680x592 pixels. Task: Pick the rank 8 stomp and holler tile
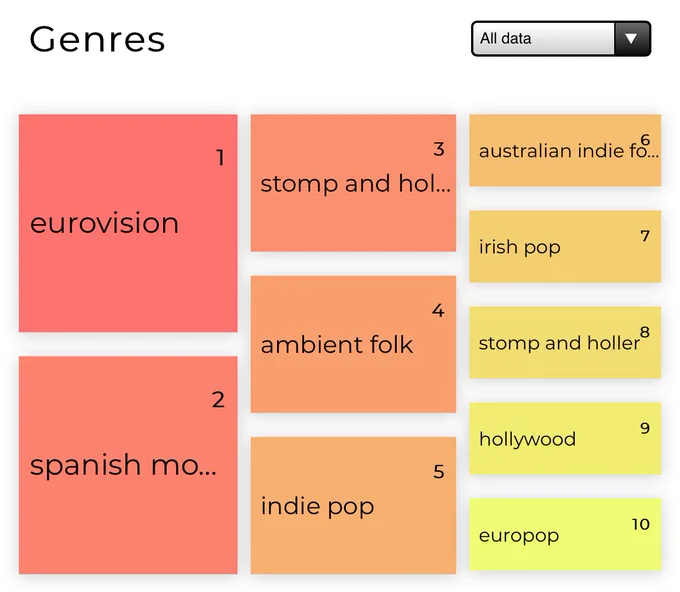tap(565, 343)
